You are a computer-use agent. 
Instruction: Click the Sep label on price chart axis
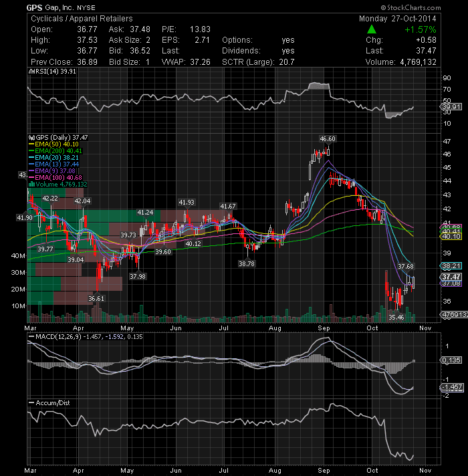point(324,328)
